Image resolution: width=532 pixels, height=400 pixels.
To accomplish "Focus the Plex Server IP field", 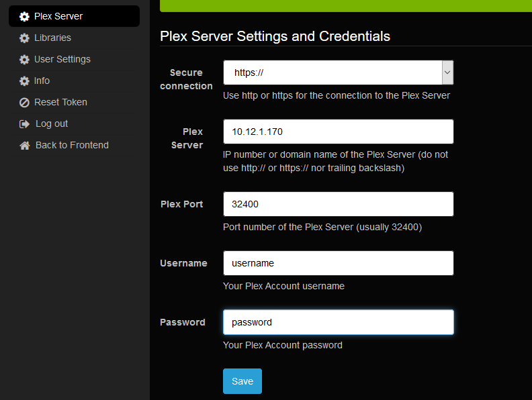I will [339, 132].
